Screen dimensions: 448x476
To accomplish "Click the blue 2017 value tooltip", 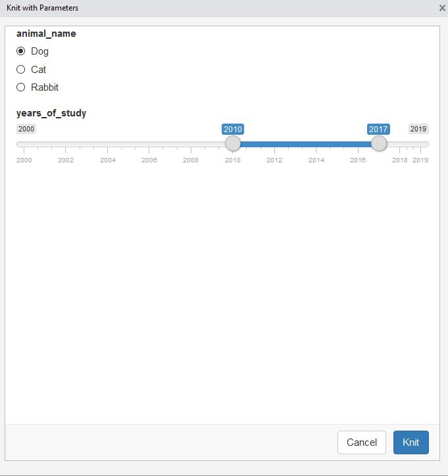I will (x=378, y=130).
